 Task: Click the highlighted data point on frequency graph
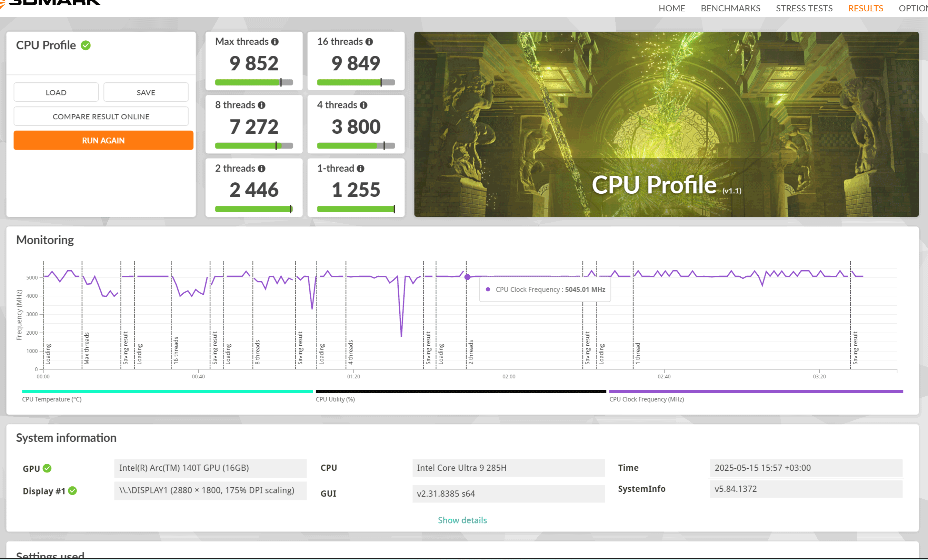[x=467, y=277]
